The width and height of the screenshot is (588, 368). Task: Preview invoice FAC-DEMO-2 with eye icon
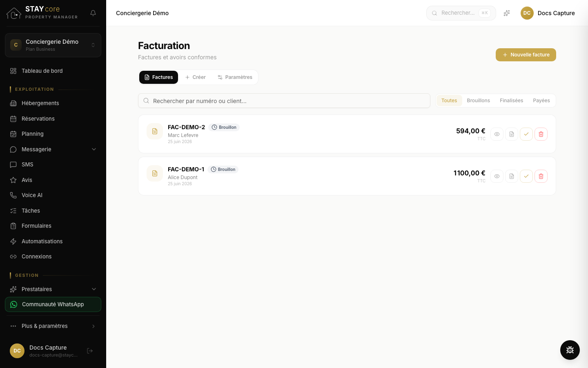point(497,134)
